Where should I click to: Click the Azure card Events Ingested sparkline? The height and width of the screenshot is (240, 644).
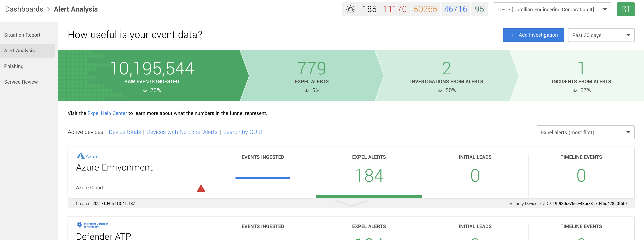click(263, 178)
